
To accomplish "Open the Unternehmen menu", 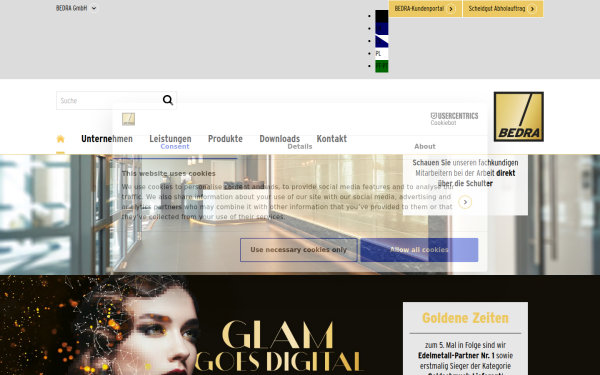I will [x=107, y=139].
